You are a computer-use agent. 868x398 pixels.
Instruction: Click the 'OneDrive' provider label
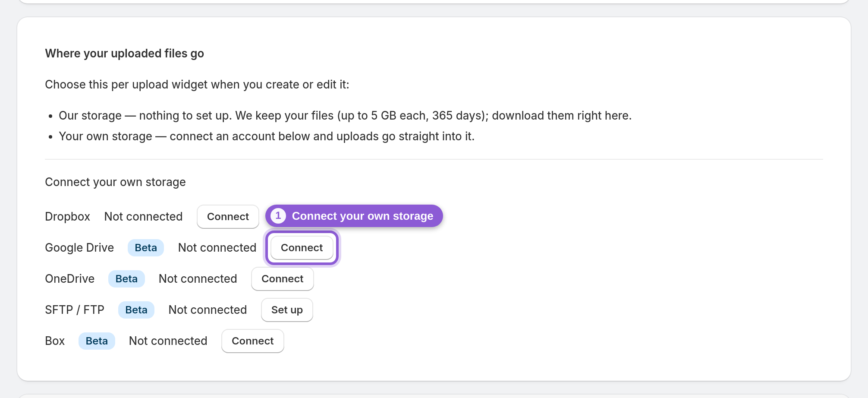pyautogui.click(x=70, y=279)
